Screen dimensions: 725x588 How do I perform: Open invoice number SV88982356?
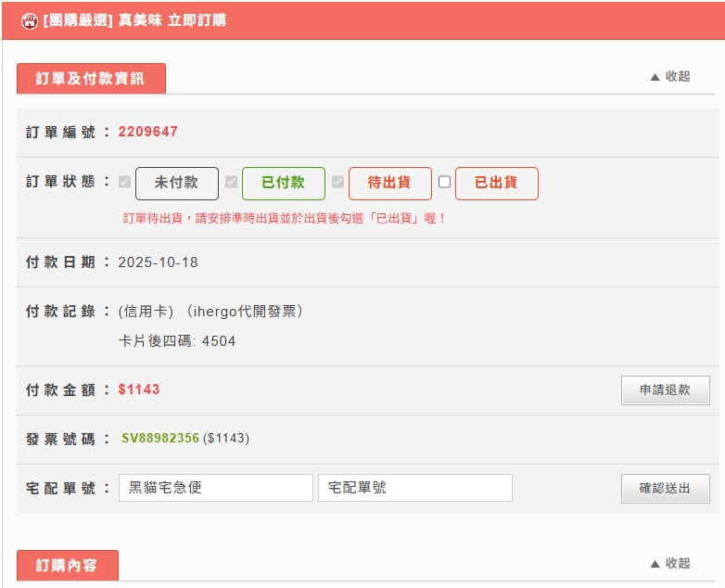pos(160,439)
